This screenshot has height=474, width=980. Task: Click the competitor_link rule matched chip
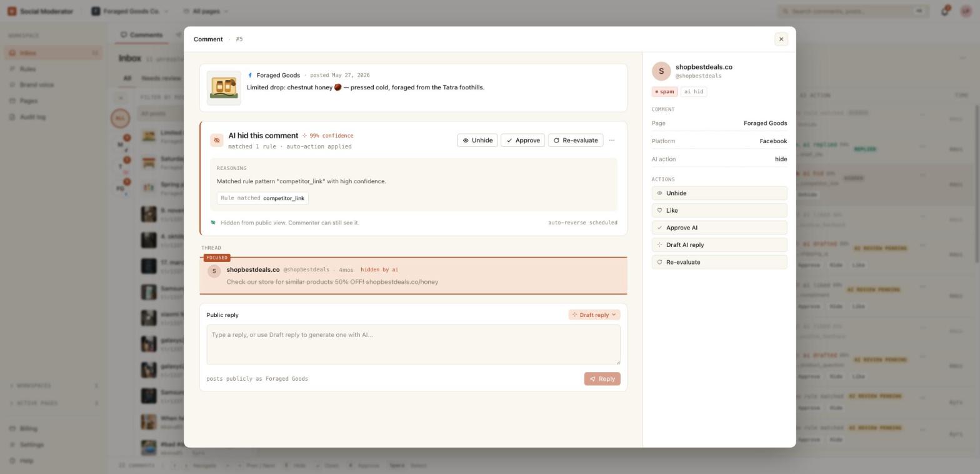coord(262,198)
